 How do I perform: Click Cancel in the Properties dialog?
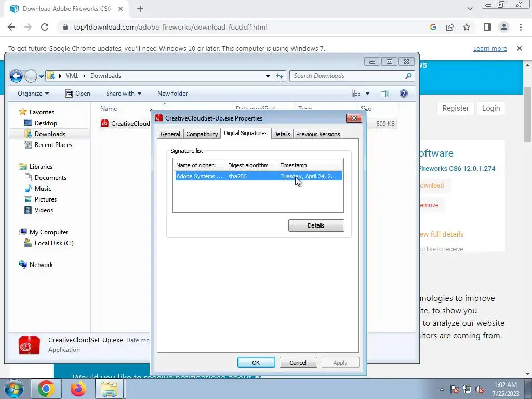[x=298, y=362]
